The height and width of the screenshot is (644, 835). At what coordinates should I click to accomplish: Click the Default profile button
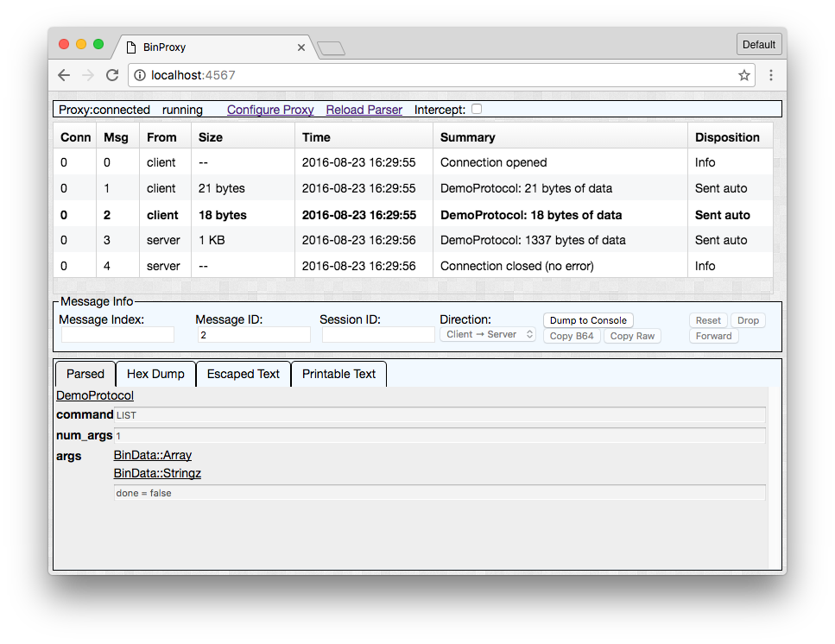(758, 44)
